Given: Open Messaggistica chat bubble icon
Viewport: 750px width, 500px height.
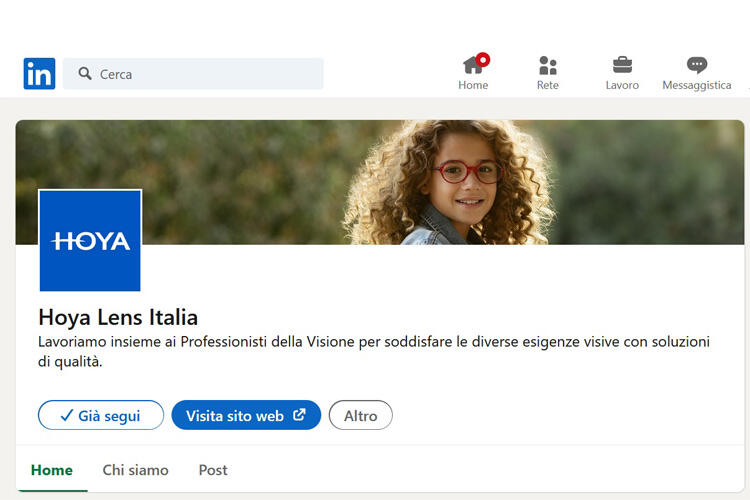Looking at the screenshot, I should click(697, 65).
